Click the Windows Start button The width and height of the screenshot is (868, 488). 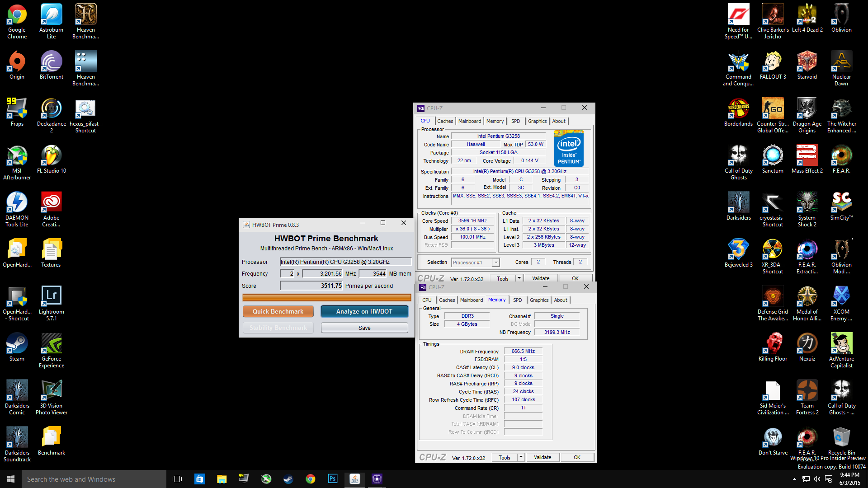(x=11, y=479)
